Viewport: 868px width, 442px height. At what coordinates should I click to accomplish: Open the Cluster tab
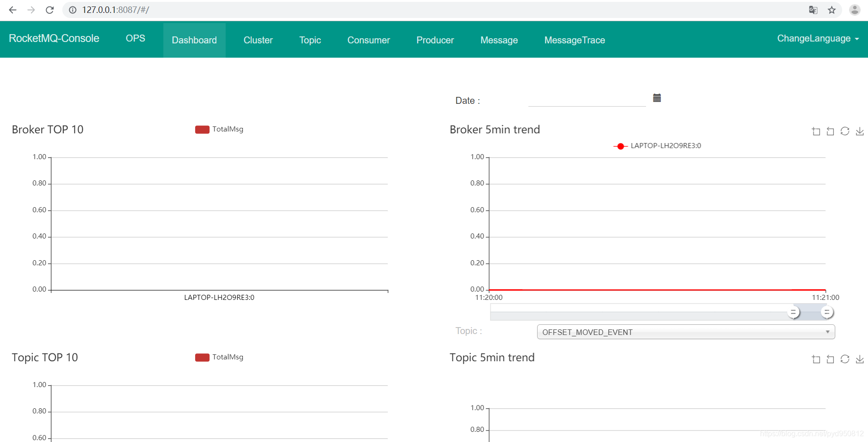[x=258, y=40]
